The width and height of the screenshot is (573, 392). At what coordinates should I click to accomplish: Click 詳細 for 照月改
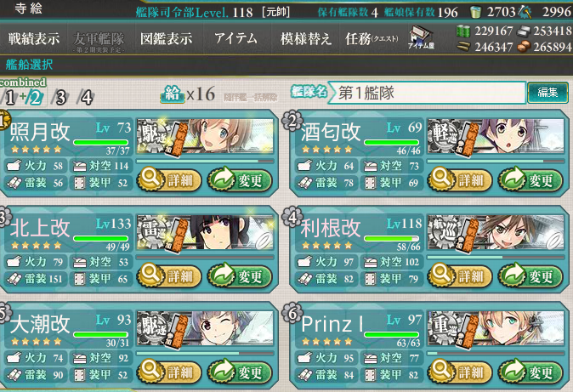click(169, 179)
